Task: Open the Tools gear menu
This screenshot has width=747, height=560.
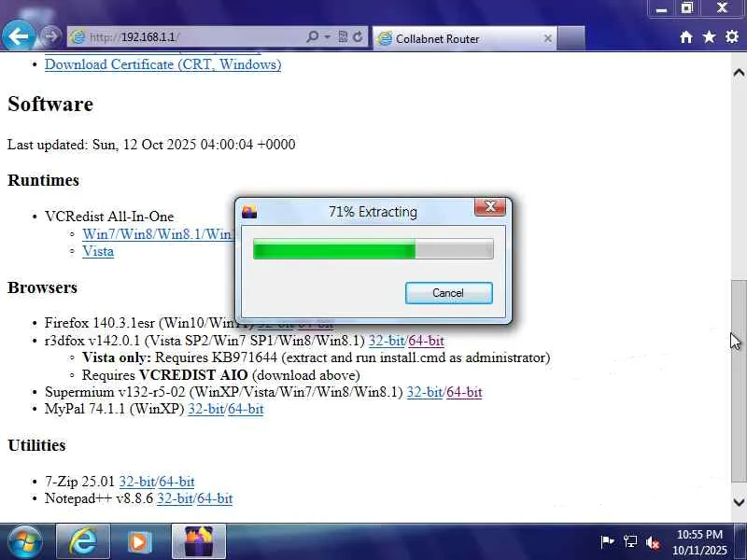Action: pos(732,36)
